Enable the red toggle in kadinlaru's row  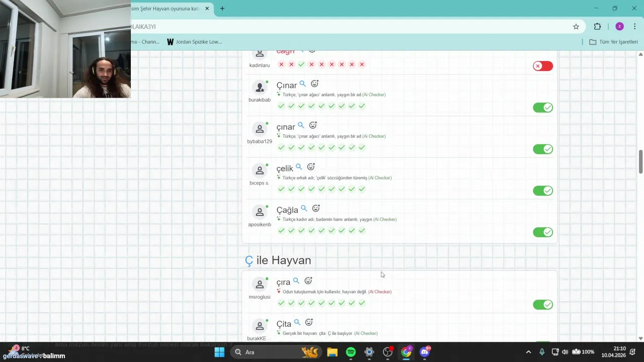543,66
